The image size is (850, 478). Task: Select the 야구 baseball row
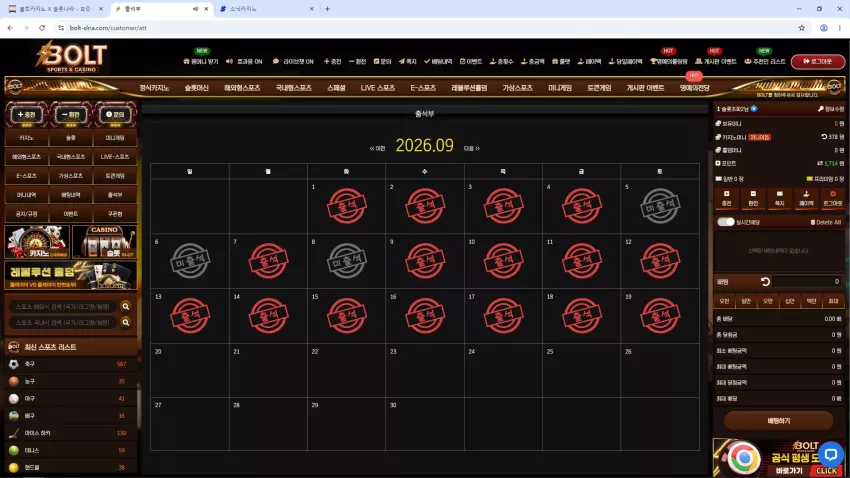pos(70,398)
